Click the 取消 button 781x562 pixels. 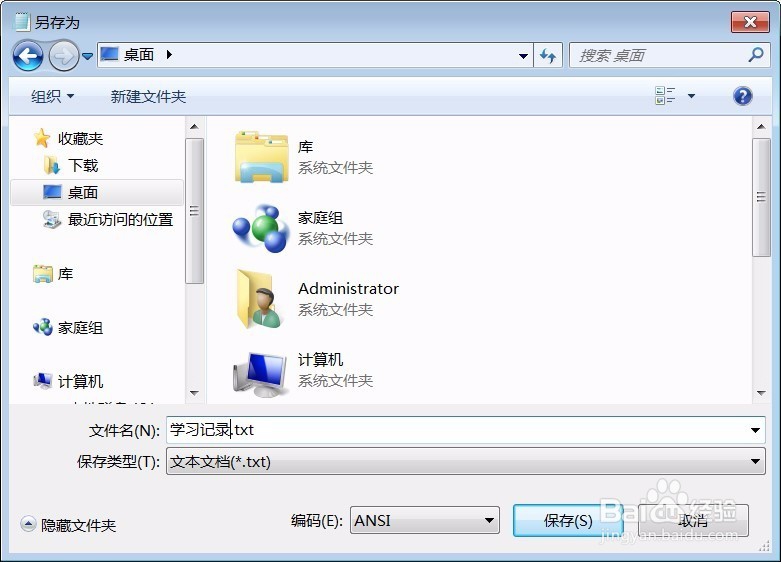(x=693, y=521)
